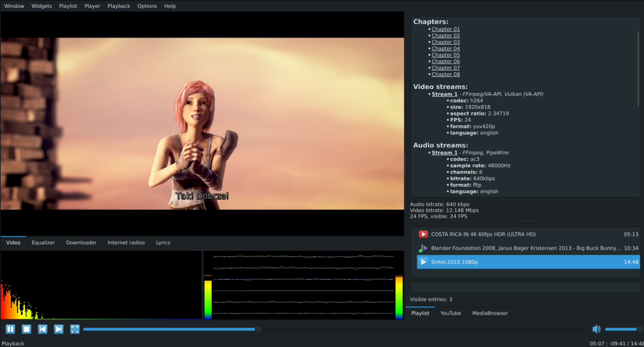Jump to Chapter 08

[445, 74]
